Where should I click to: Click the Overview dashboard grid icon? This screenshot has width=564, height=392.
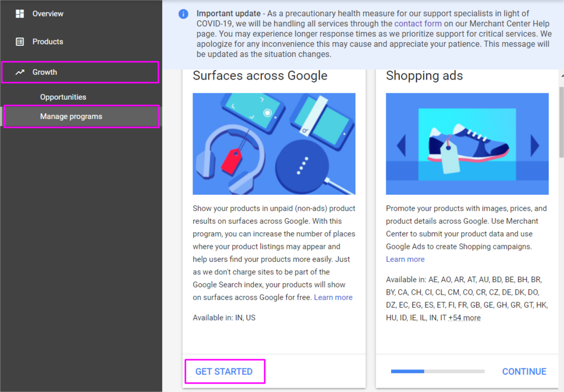click(x=20, y=14)
